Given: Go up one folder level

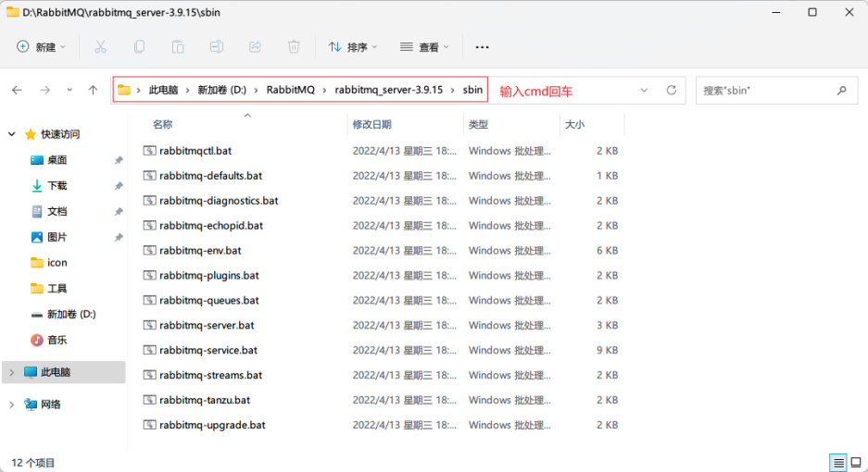Looking at the screenshot, I should tap(93, 91).
